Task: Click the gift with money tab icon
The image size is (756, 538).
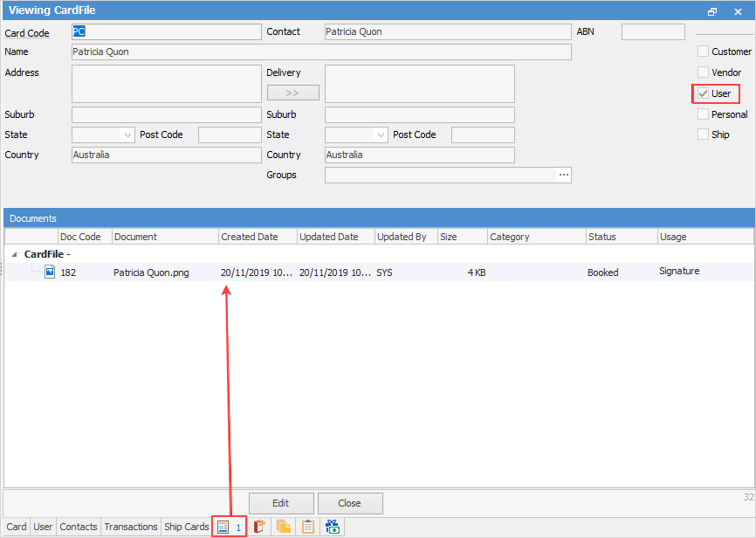Action: pos(332,527)
